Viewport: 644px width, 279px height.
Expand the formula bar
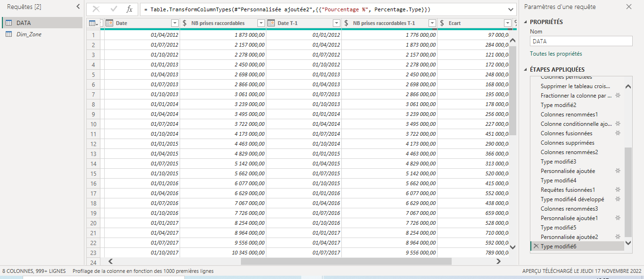pos(511,9)
